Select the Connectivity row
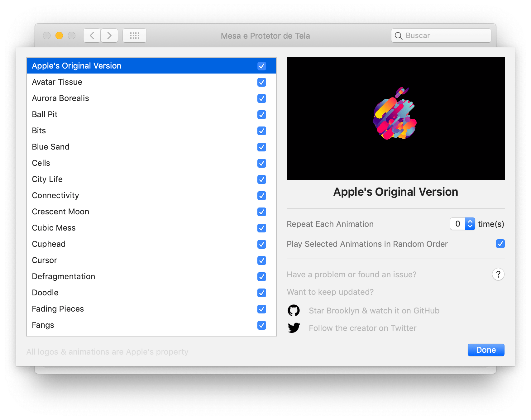 151,195
